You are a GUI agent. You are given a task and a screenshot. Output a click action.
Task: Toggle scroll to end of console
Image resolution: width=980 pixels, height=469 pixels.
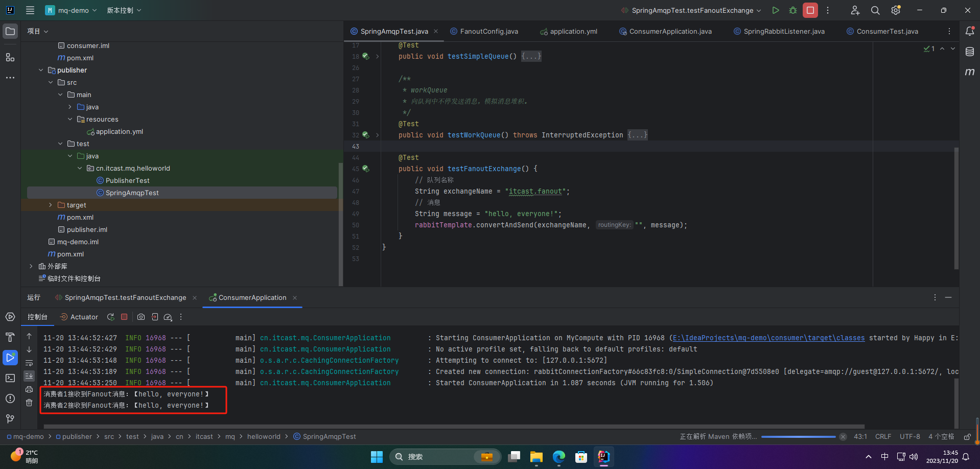pyautogui.click(x=29, y=376)
